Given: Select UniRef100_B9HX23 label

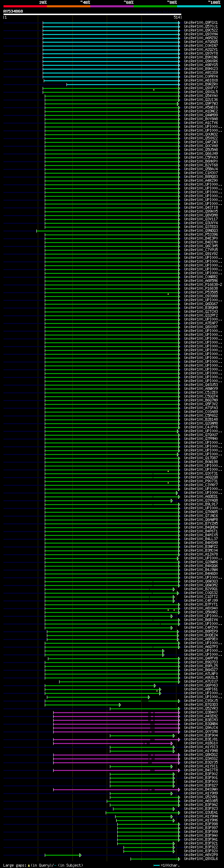Looking at the screenshot, I should 201,69.
